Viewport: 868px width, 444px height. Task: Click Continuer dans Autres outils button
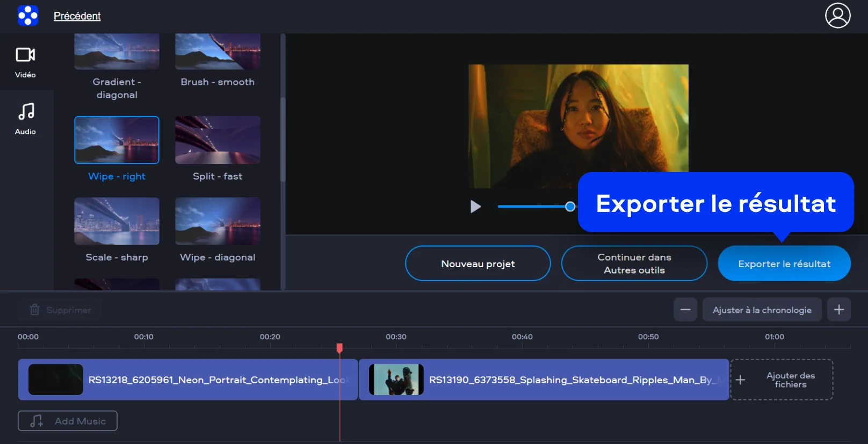pyautogui.click(x=634, y=263)
